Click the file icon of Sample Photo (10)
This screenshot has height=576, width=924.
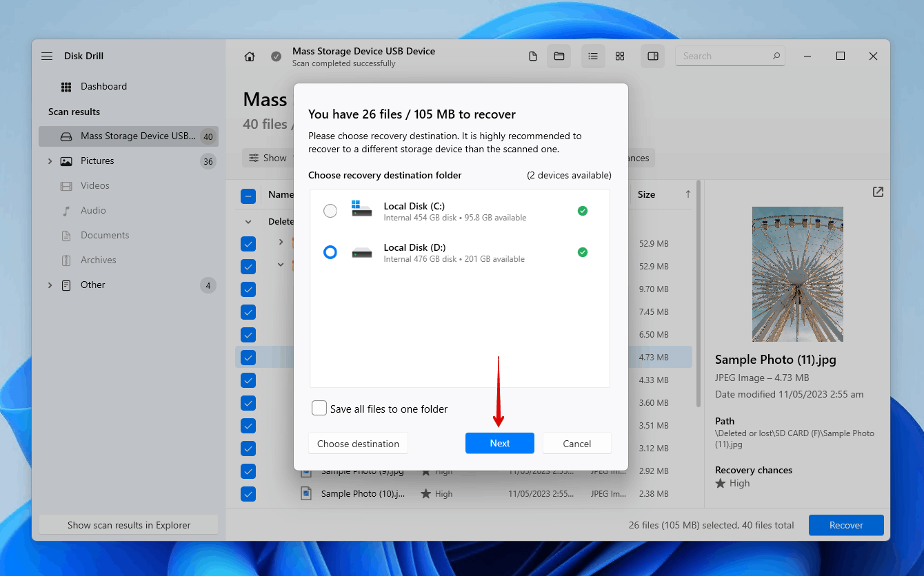306,493
